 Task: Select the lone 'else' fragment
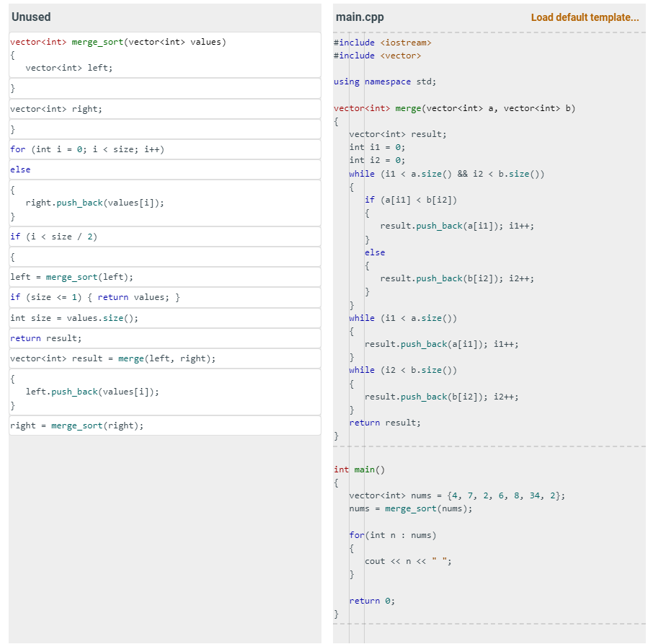tap(19, 169)
